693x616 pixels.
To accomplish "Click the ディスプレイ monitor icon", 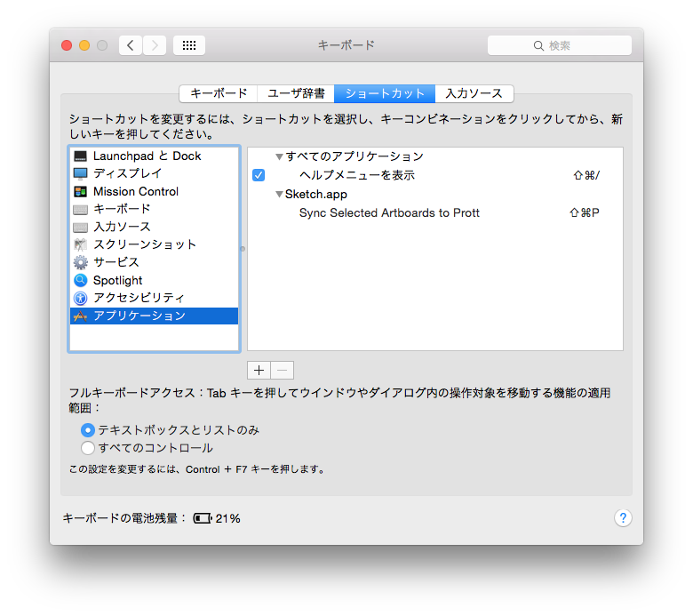I will point(80,174).
